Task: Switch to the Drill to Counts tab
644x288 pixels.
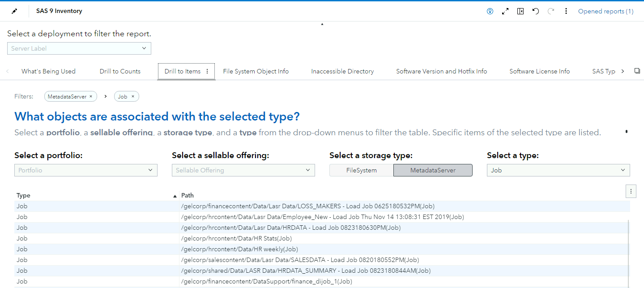Action: 119,71
